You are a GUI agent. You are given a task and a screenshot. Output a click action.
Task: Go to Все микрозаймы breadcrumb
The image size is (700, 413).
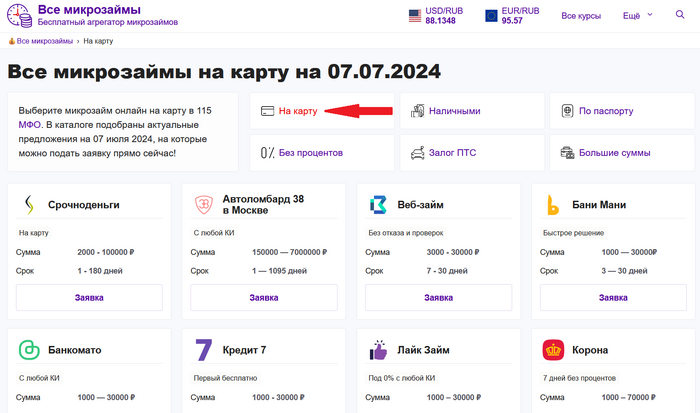pos(45,41)
